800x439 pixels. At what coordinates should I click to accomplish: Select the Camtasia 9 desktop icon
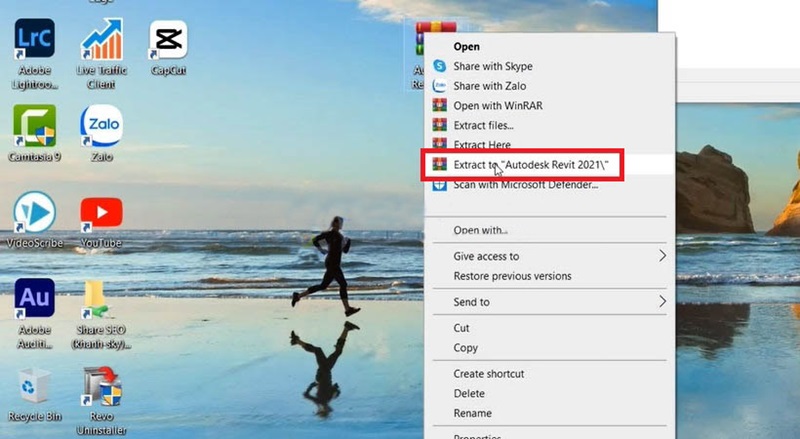(x=34, y=127)
